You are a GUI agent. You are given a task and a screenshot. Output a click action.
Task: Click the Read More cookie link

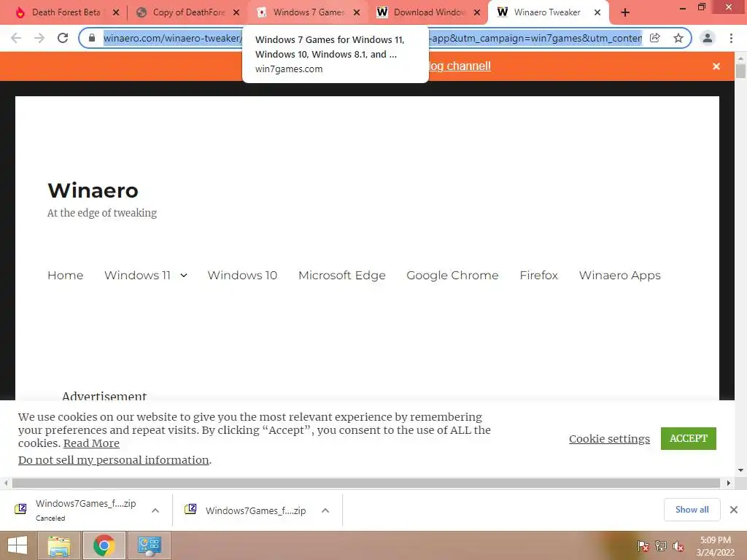[x=91, y=443]
